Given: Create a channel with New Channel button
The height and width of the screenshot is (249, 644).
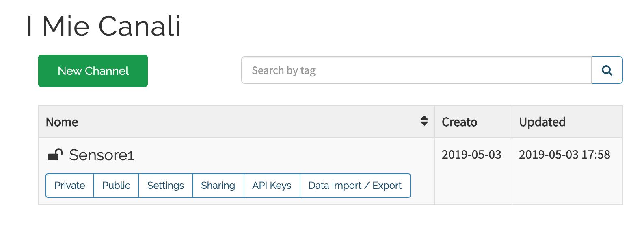Looking at the screenshot, I should 93,71.
